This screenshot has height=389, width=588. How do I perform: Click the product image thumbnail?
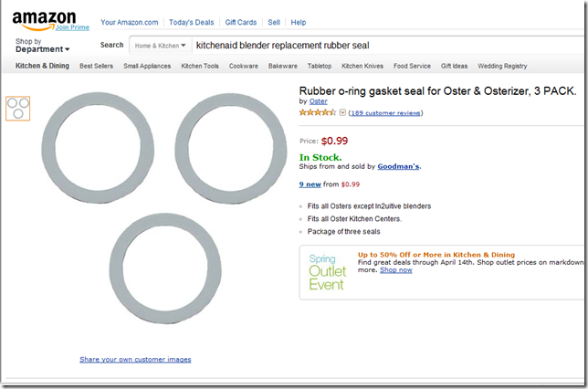tap(17, 107)
